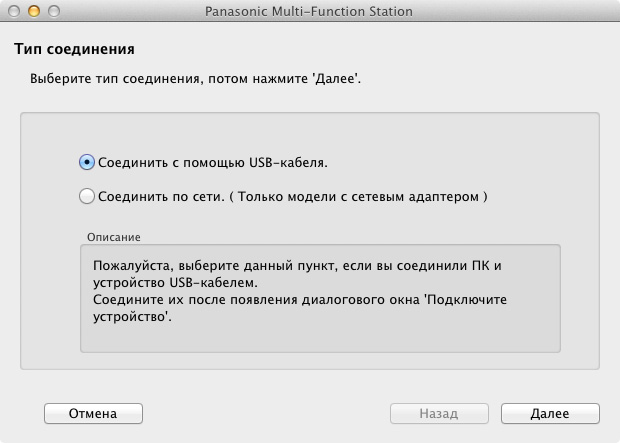Screen dimensions: 620x443
Task: Minimize the installer window with yellow button
Action: tap(33, 11)
